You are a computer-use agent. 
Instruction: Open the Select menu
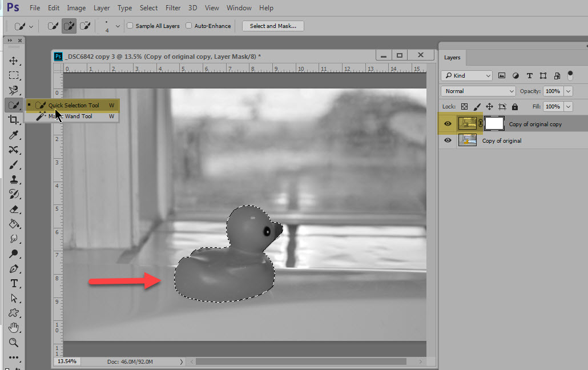148,8
